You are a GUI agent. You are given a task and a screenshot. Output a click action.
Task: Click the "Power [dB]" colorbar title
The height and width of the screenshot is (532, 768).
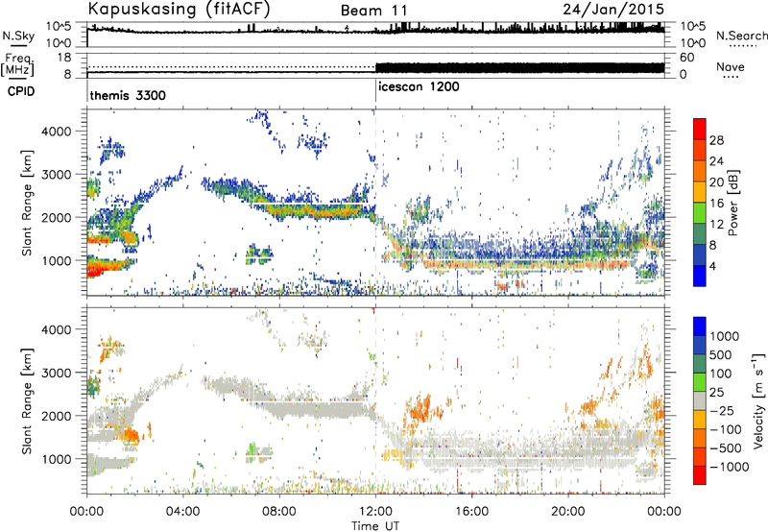pyautogui.click(x=733, y=203)
